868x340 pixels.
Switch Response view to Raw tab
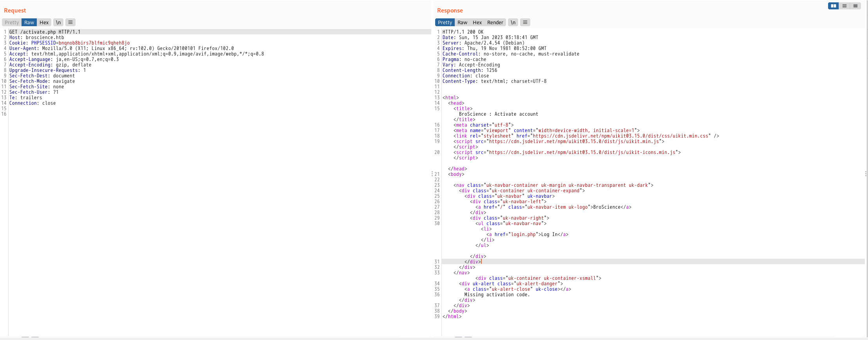[462, 22]
